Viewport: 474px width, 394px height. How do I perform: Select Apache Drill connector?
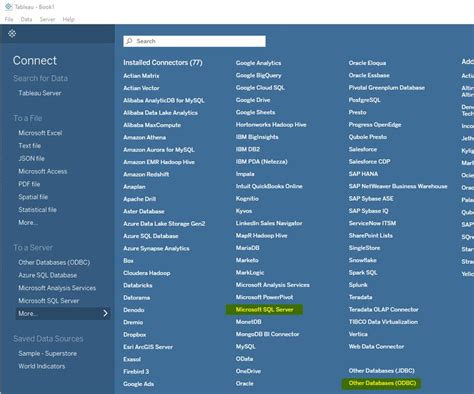139,199
